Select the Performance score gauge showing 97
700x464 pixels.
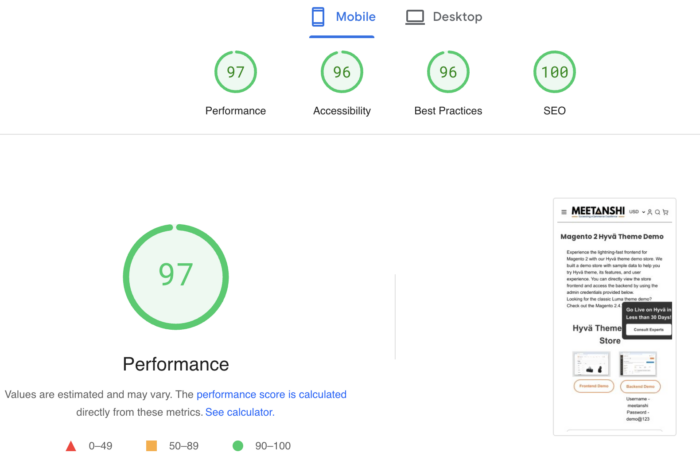[x=235, y=72]
